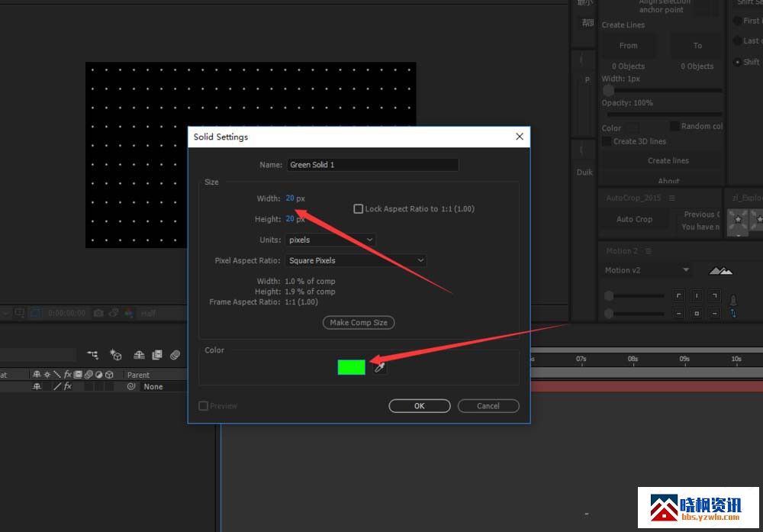Check the Random color checkbox
Viewport: 763px width, 532px height.
tap(674, 126)
